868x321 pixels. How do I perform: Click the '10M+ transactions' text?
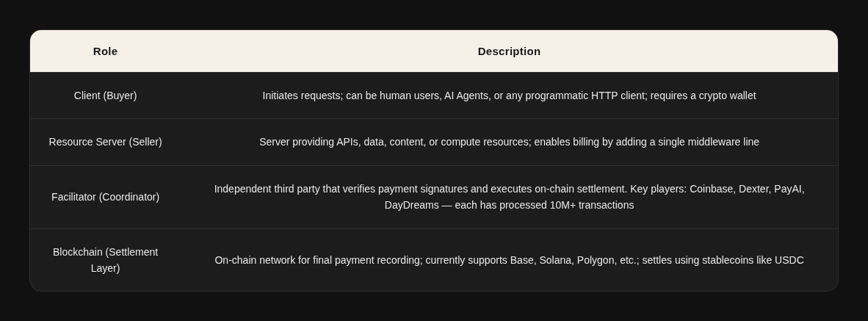pos(591,205)
